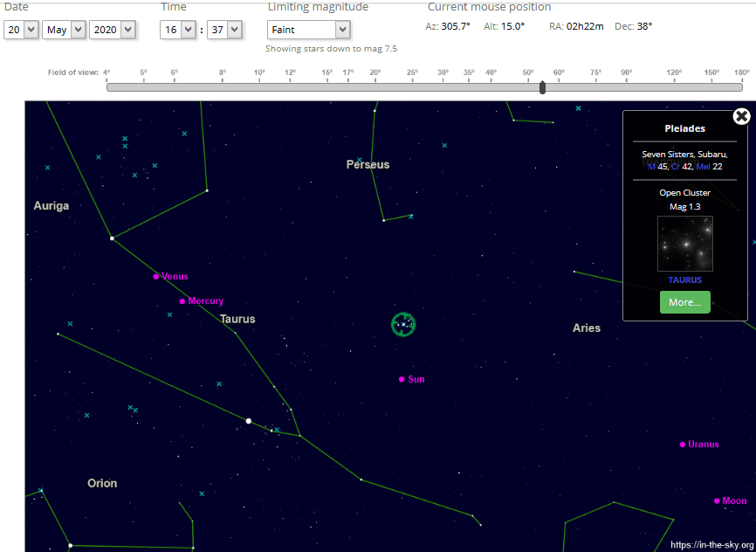Click the https://in-the-sky.org credit text
The height and width of the screenshot is (552, 756).
click(x=711, y=545)
